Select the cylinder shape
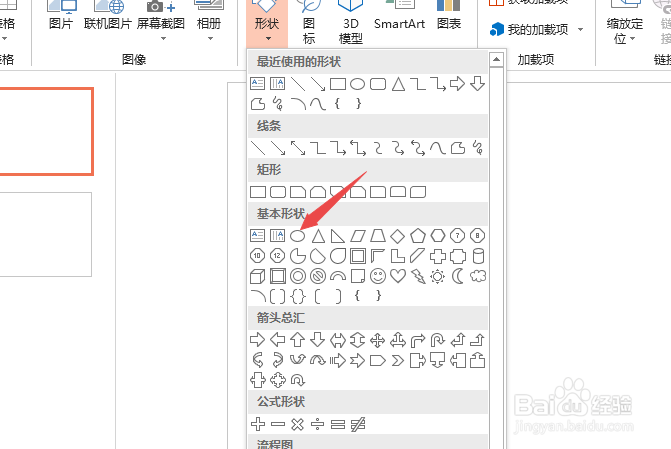Viewport: 671px width, 449px height. 478,256
